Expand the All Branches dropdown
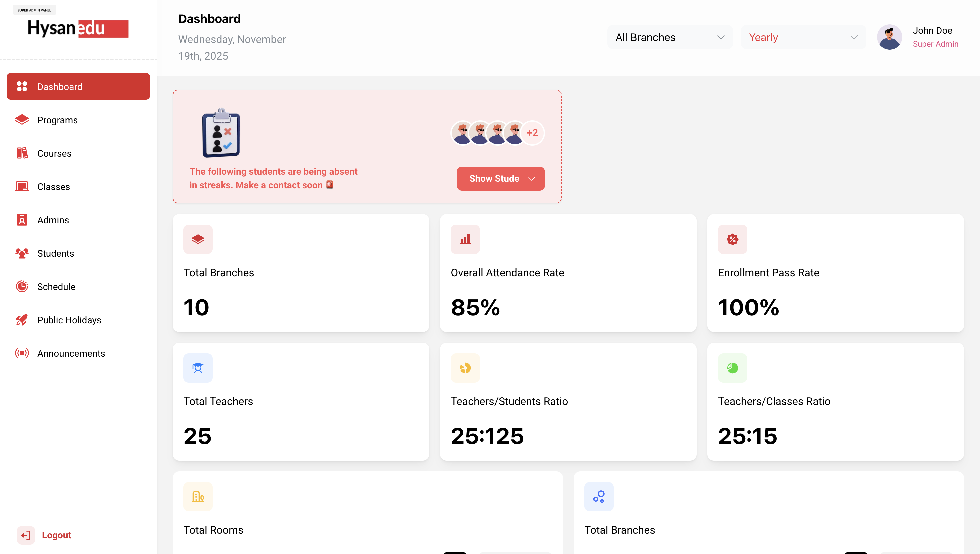 (670, 37)
